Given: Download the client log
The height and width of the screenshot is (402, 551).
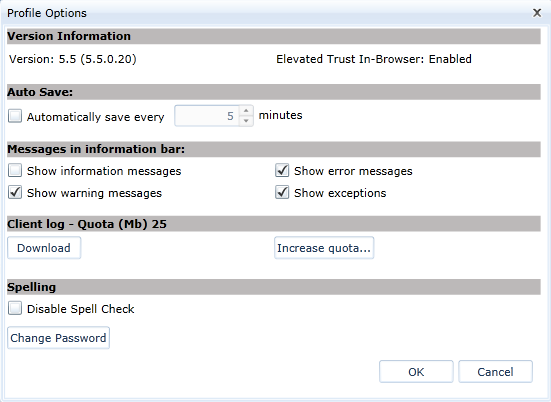Looking at the screenshot, I should click(x=44, y=248).
